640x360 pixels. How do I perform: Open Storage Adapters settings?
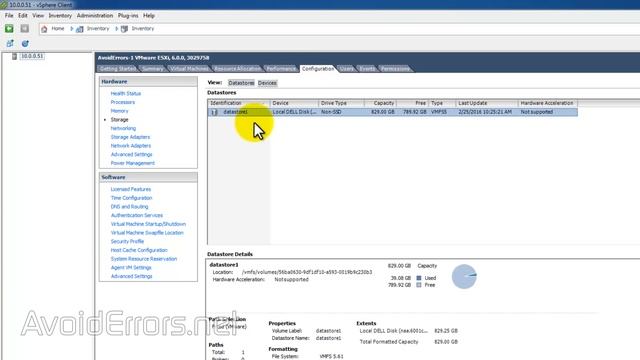[130, 137]
